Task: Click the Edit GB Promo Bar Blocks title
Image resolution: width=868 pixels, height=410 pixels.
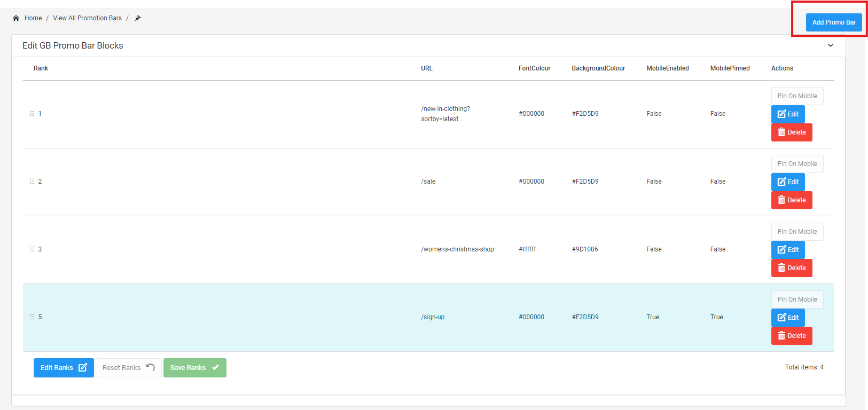Action: coord(73,46)
